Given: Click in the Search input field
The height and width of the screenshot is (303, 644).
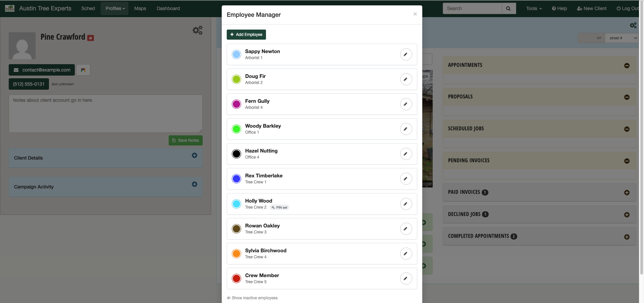Looking at the screenshot, I should [472, 8].
